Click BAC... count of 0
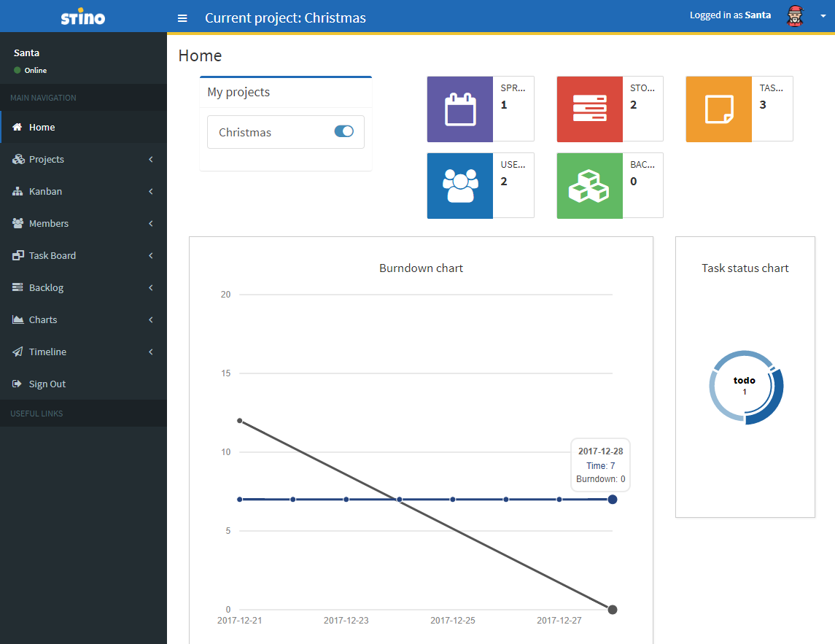Image resolution: width=835 pixels, height=644 pixels. click(633, 182)
